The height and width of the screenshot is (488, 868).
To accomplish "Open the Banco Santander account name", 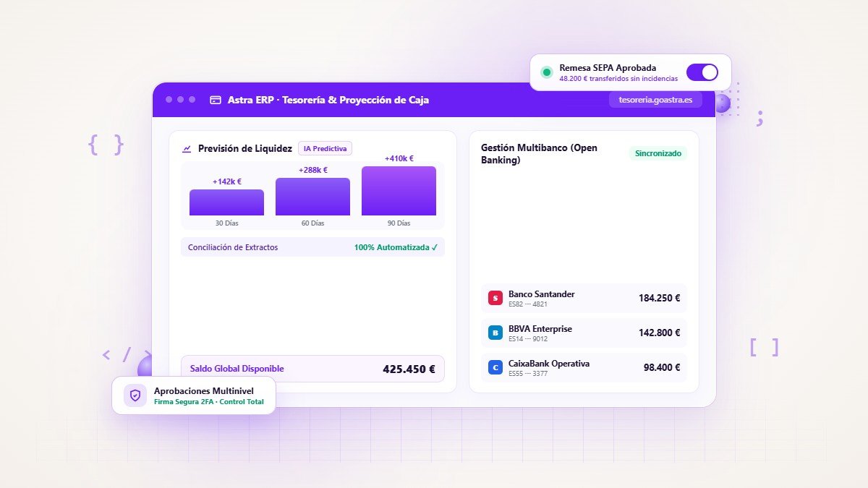I will click(x=542, y=294).
